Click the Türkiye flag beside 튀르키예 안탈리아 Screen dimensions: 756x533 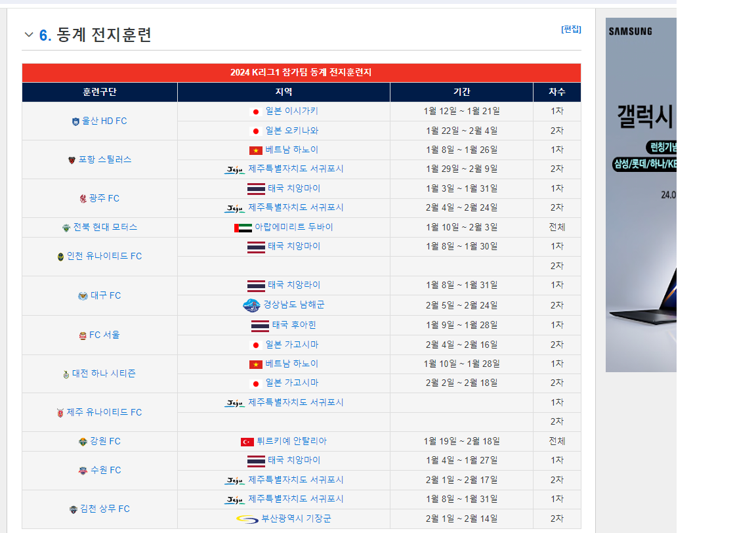[247, 442]
